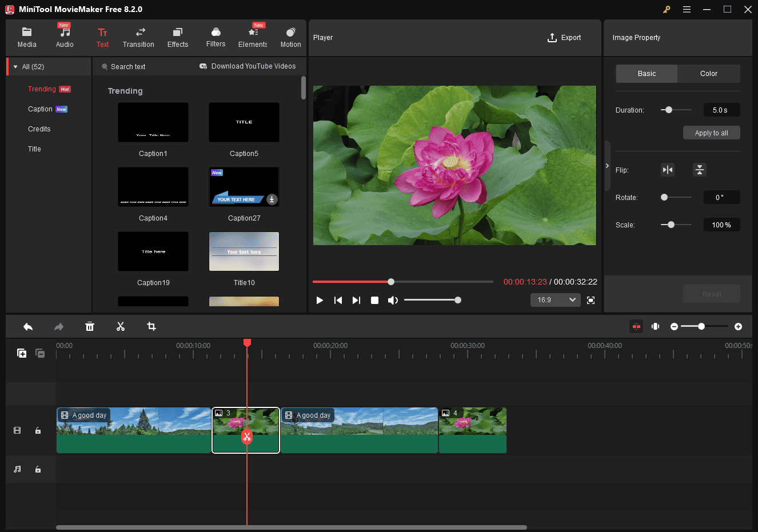Adjust the player volume slider
Screen dimensions: 758x532
point(432,300)
